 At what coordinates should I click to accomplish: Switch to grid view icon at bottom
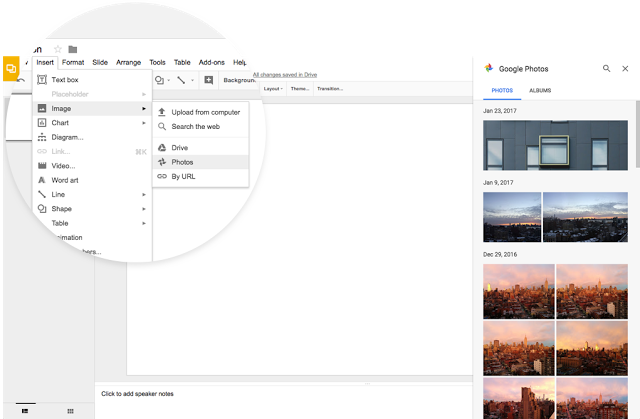pos(70,411)
